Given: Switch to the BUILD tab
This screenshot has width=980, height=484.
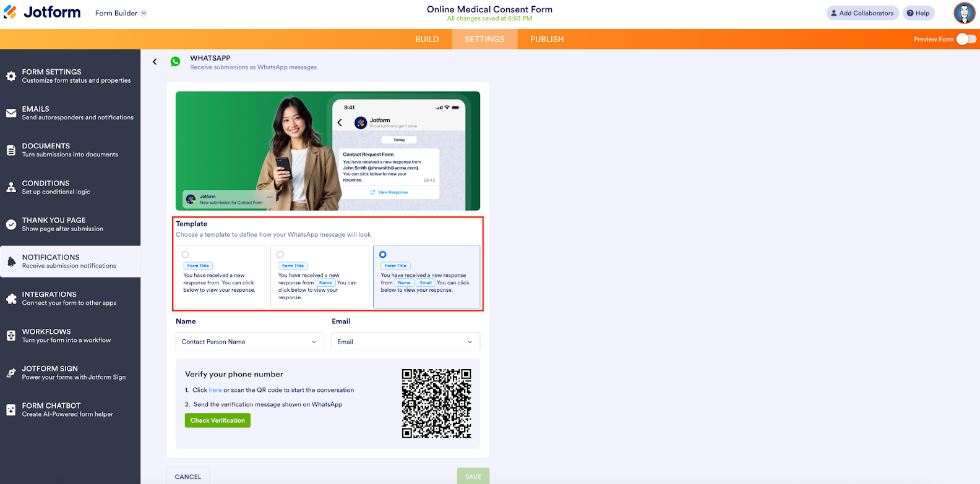Looking at the screenshot, I should tap(427, 39).
